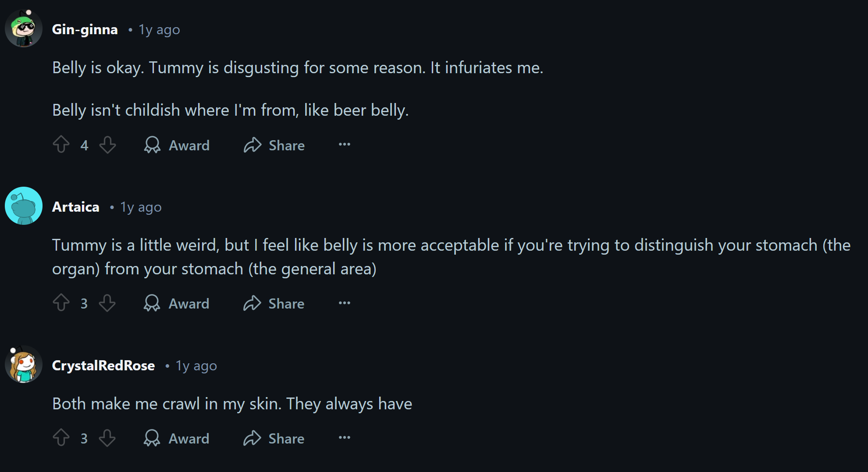Upvote Artaica's comment about tummy
Screen dimensions: 868x472
click(61, 303)
